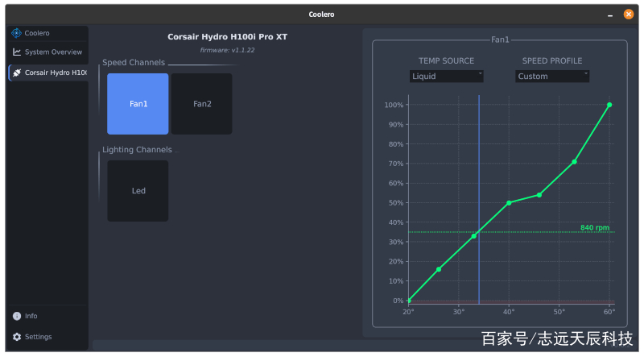The width and height of the screenshot is (644, 357).
Task: Select curve point at 100% and 60°
Action: [x=609, y=105]
